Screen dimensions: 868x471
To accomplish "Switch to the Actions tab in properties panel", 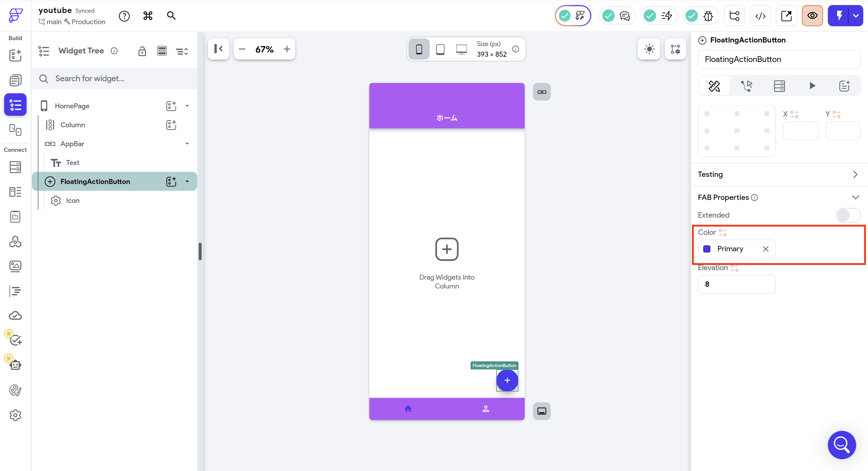I will tap(747, 86).
